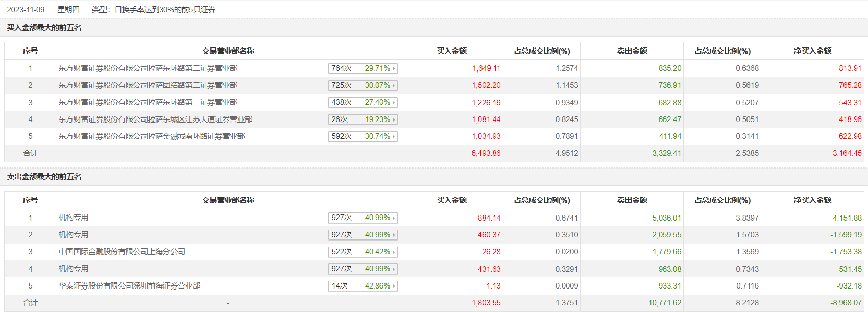Click the net buy value 813.91

tap(850, 68)
